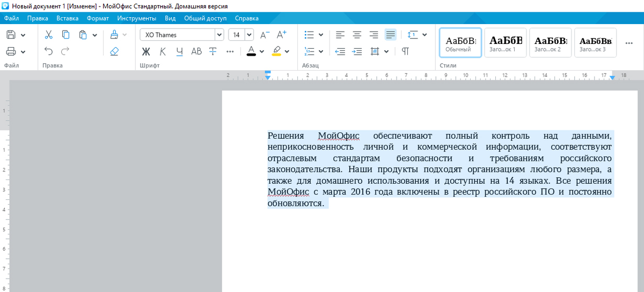Click the Save document icon

coord(11,35)
